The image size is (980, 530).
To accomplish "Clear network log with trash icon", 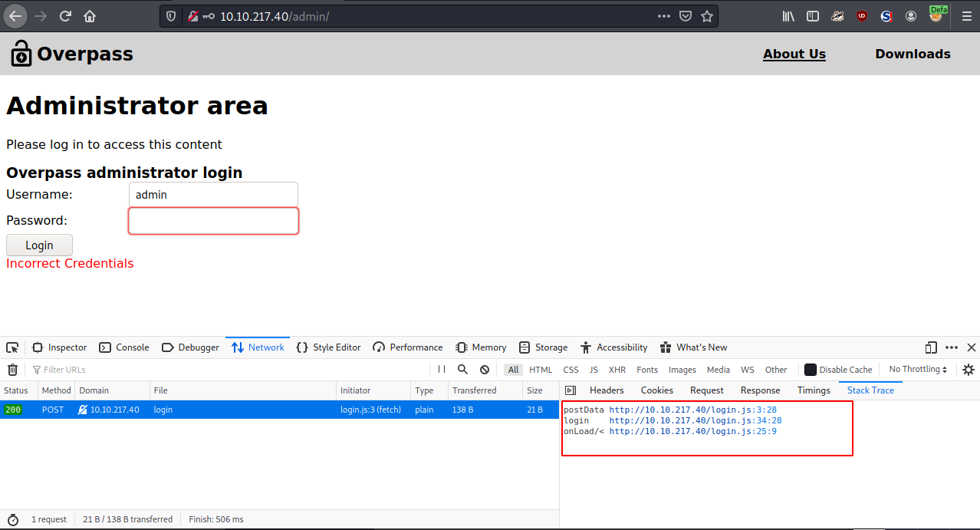I will 12,370.
